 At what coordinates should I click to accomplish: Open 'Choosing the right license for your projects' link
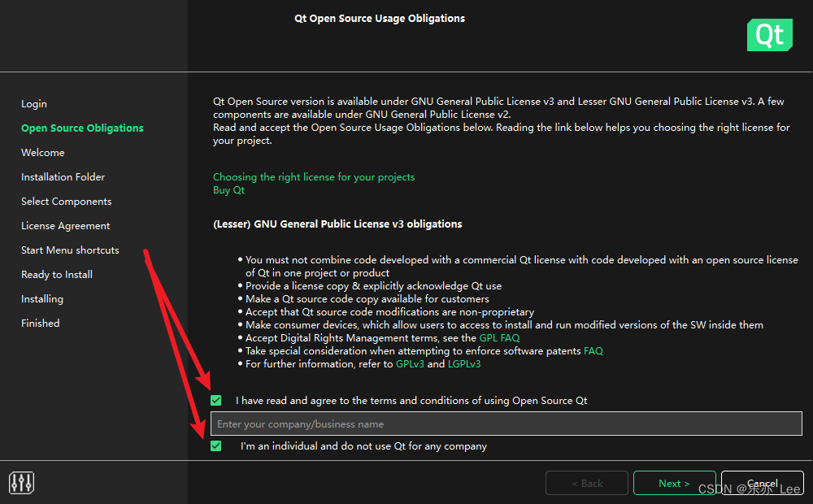coord(314,177)
